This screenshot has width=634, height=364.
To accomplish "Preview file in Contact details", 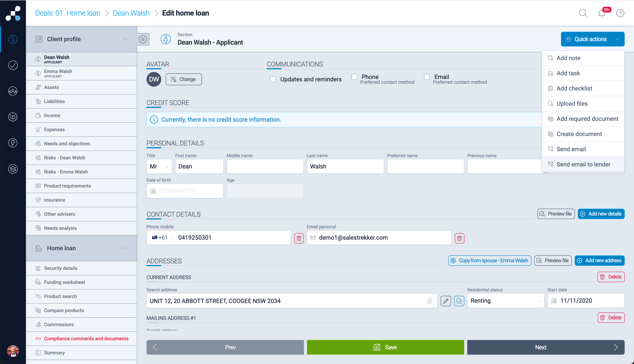I will pyautogui.click(x=556, y=214).
